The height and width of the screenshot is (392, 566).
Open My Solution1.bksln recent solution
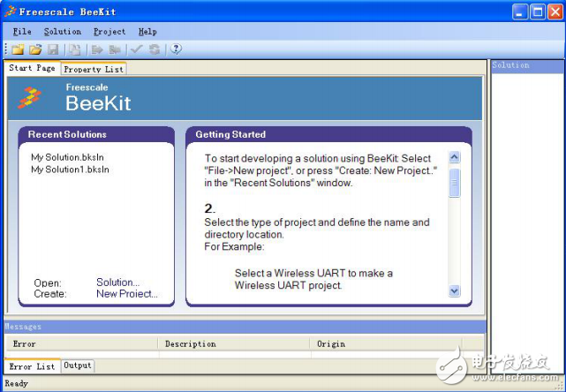click(71, 170)
